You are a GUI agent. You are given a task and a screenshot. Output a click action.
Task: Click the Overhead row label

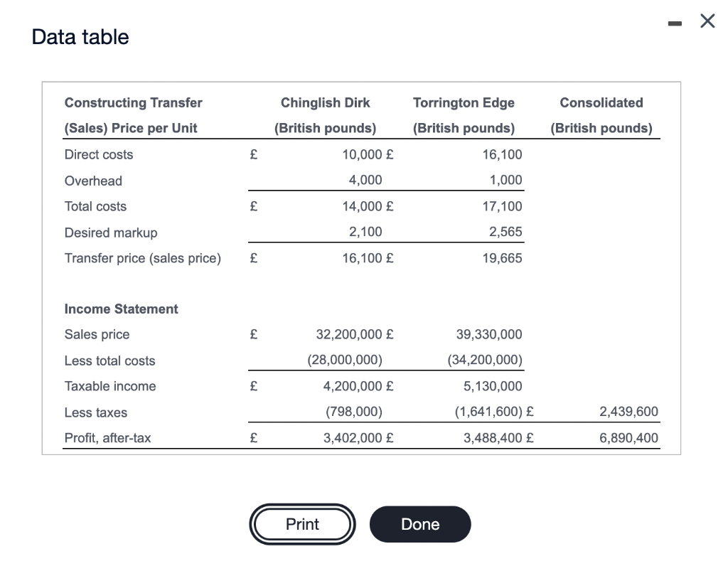point(93,181)
